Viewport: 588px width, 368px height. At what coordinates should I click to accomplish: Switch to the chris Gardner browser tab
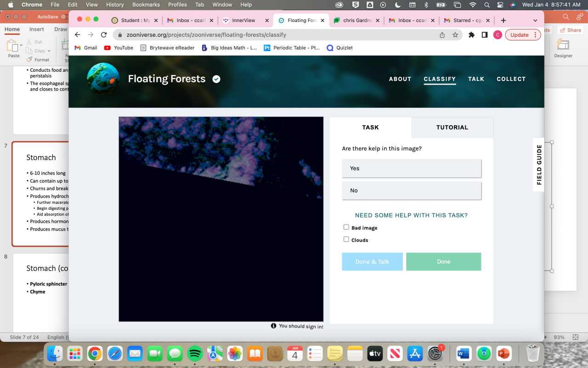click(357, 20)
